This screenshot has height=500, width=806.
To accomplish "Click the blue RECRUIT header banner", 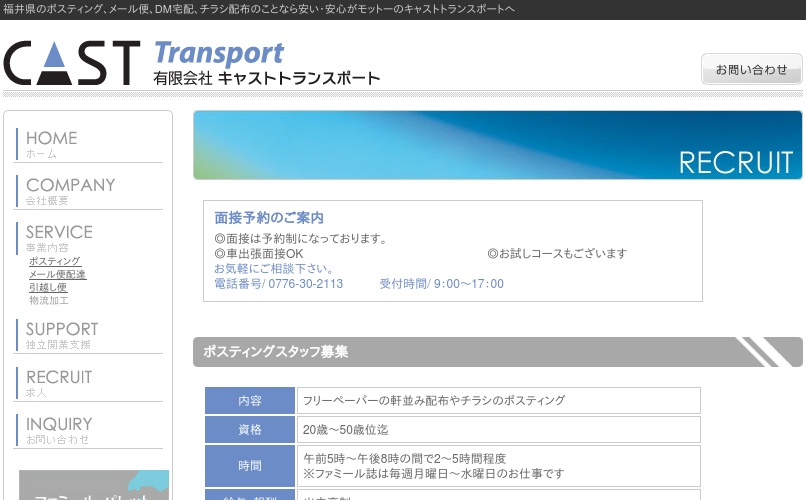I will (497, 145).
